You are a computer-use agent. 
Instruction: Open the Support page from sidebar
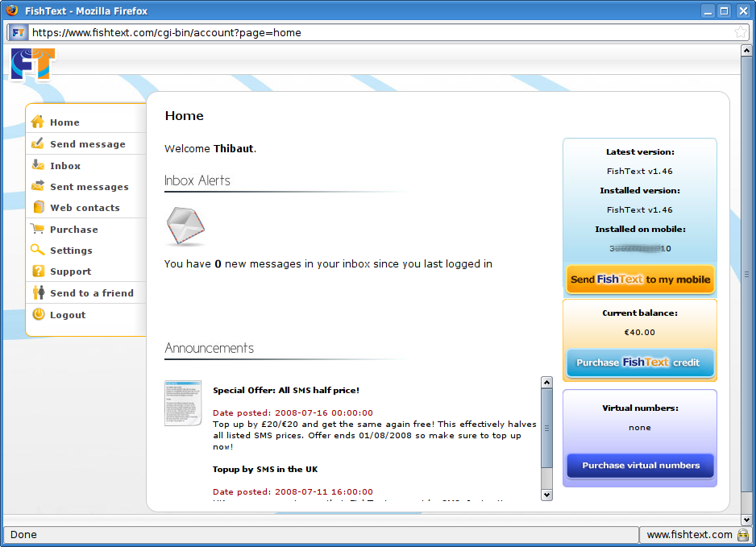coord(70,271)
